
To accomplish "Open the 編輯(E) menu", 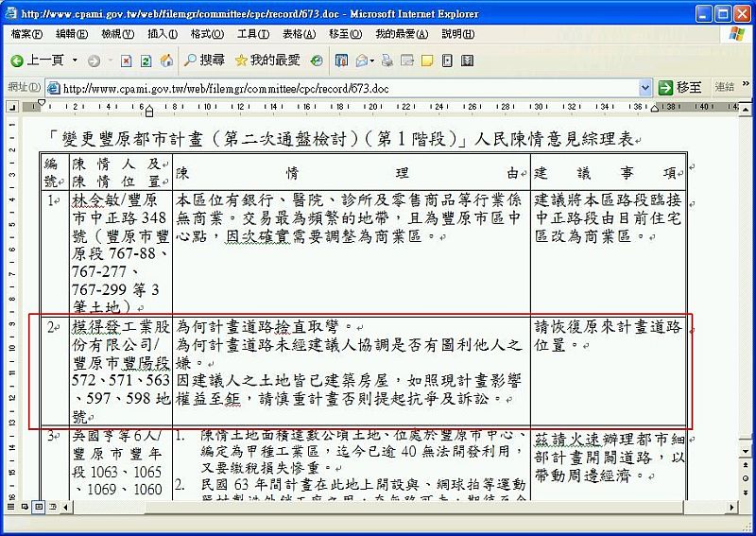I will [x=72, y=34].
